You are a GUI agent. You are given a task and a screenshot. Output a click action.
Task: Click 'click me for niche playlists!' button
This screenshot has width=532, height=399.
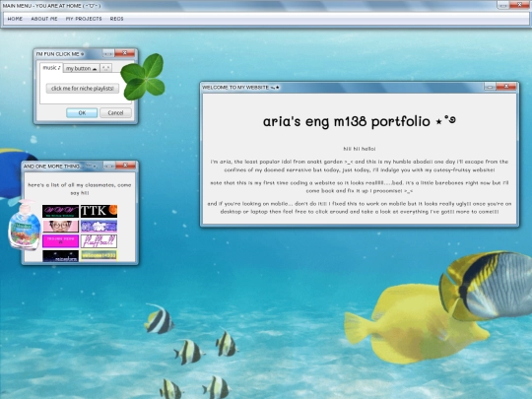pos(83,89)
